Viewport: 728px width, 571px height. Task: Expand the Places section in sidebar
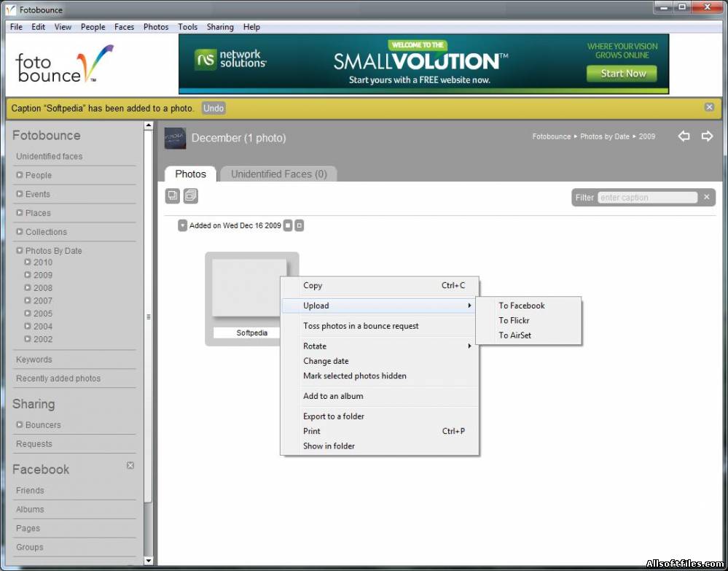pyautogui.click(x=20, y=213)
